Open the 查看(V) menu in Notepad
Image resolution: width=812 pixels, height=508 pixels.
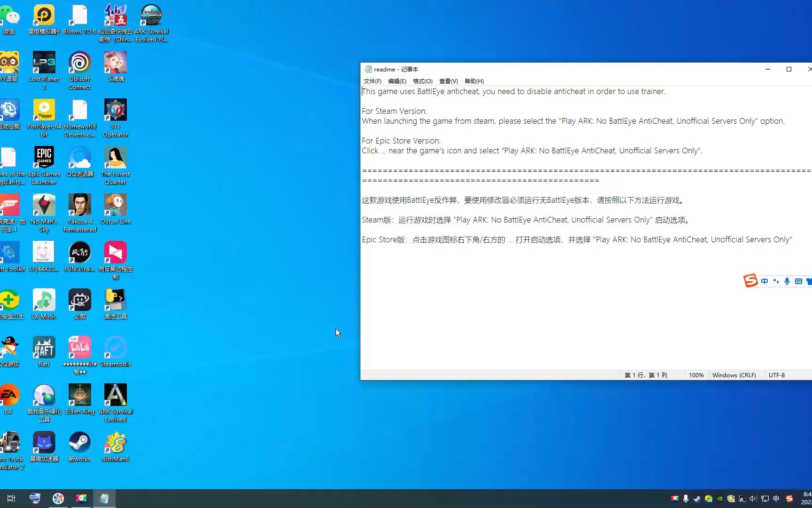tap(448, 81)
